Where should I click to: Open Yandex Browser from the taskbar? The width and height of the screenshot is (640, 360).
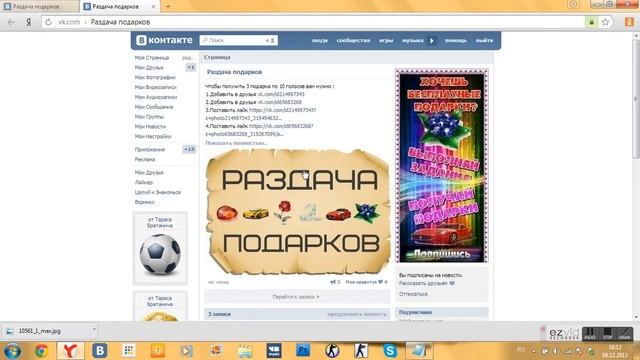click(x=71, y=351)
